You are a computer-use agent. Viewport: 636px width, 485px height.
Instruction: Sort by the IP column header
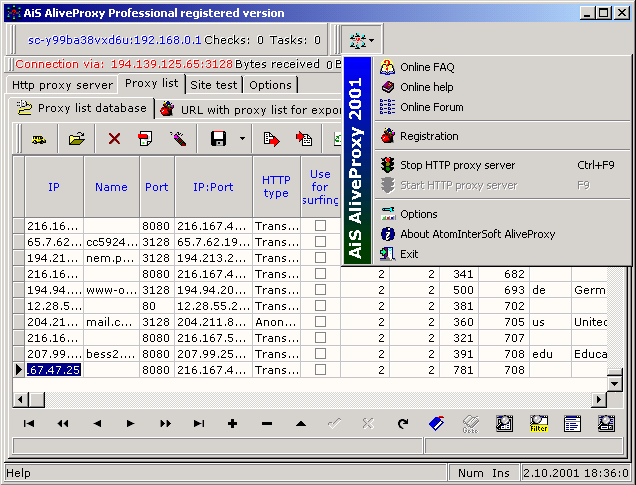coord(54,187)
